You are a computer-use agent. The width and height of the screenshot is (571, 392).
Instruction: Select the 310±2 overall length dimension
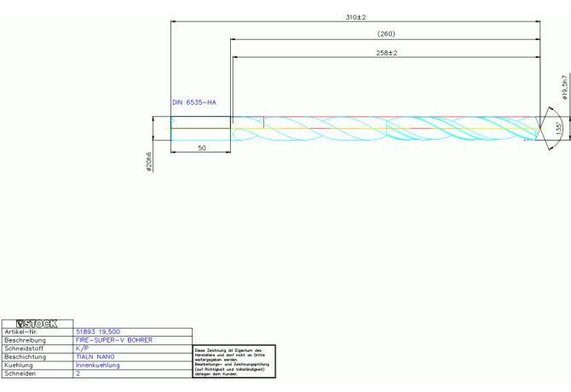(355, 17)
